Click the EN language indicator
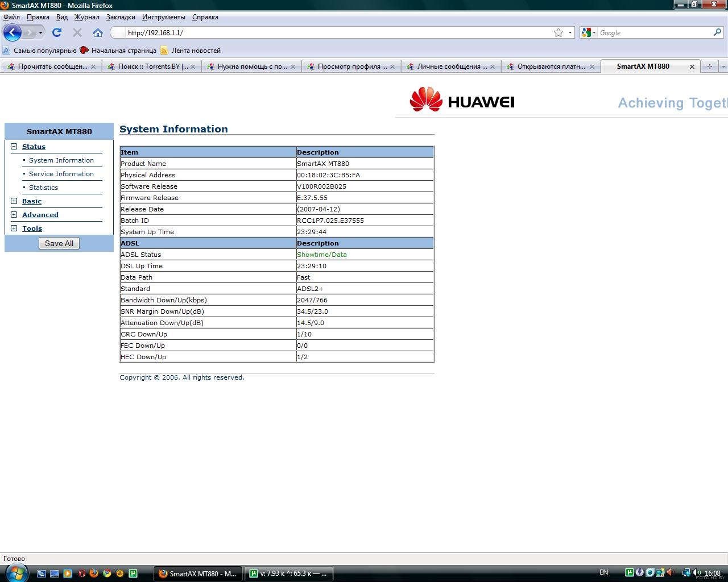Viewport: 728px width, 582px height. [x=604, y=572]
